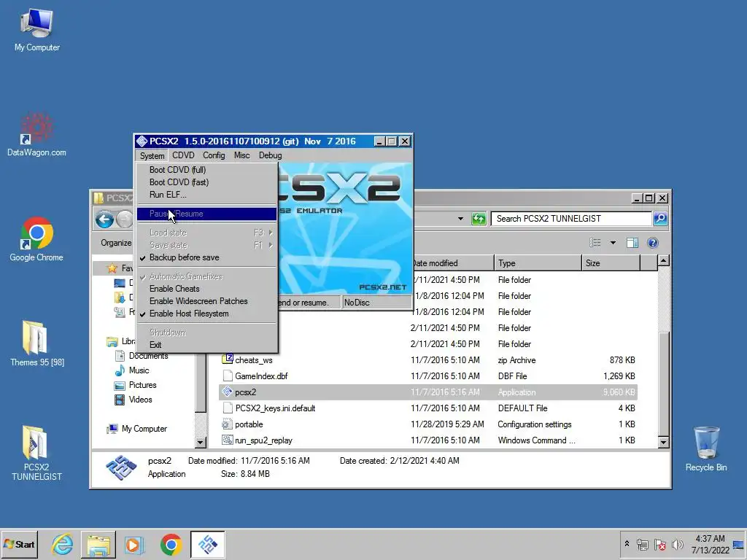Open address bar history dropdown arrow
The width and height of the screenshot is (747, 560).
[x=460, y=219]
